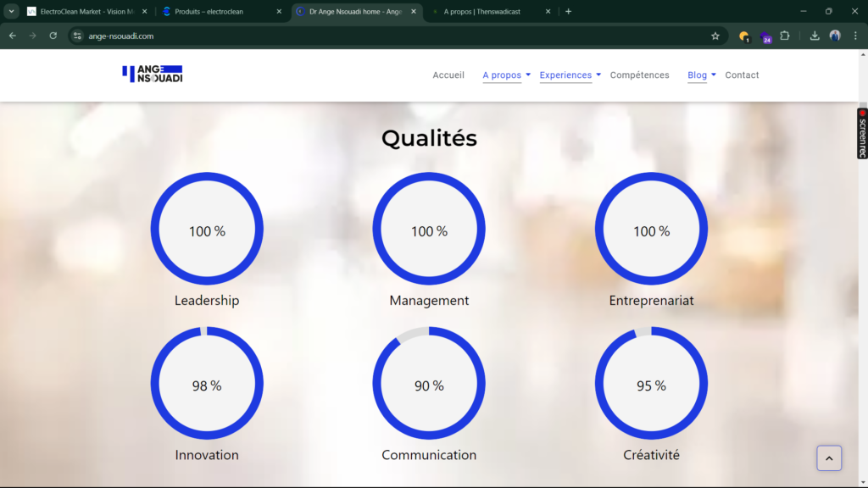Click the scrollbar down arrow

coord(863,482)
